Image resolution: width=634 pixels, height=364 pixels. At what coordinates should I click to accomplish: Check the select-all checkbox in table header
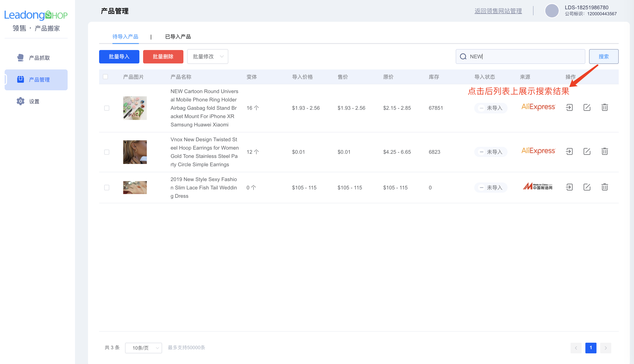[x=106, y=77]
